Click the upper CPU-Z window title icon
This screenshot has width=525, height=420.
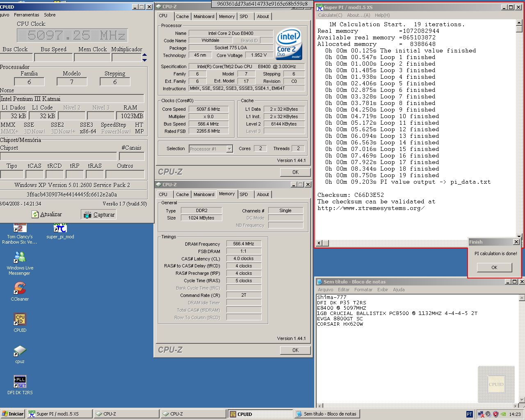(159, 6)
